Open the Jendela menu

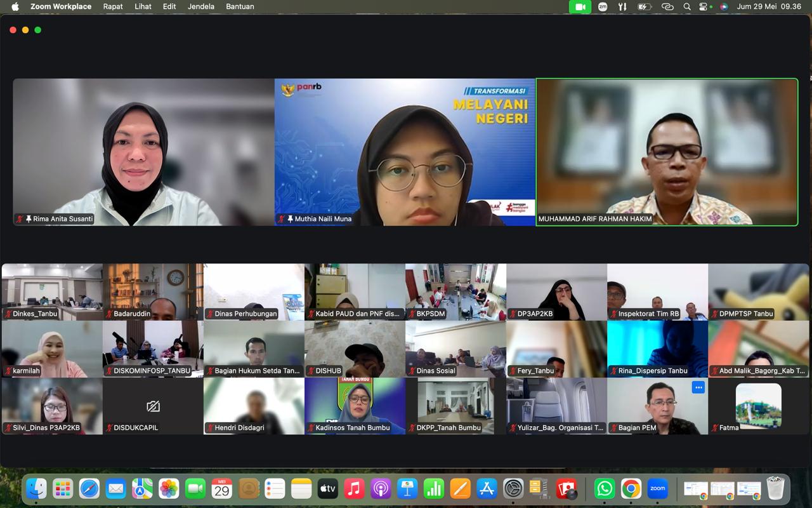[201, 7]
